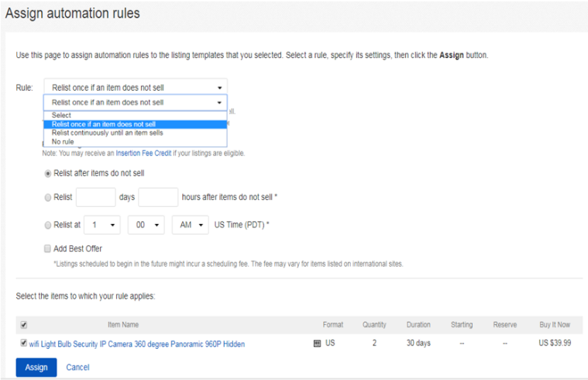Choose 'Select' option in the rule list
This screenshot has width=588, height=380.
click(62, 116)
